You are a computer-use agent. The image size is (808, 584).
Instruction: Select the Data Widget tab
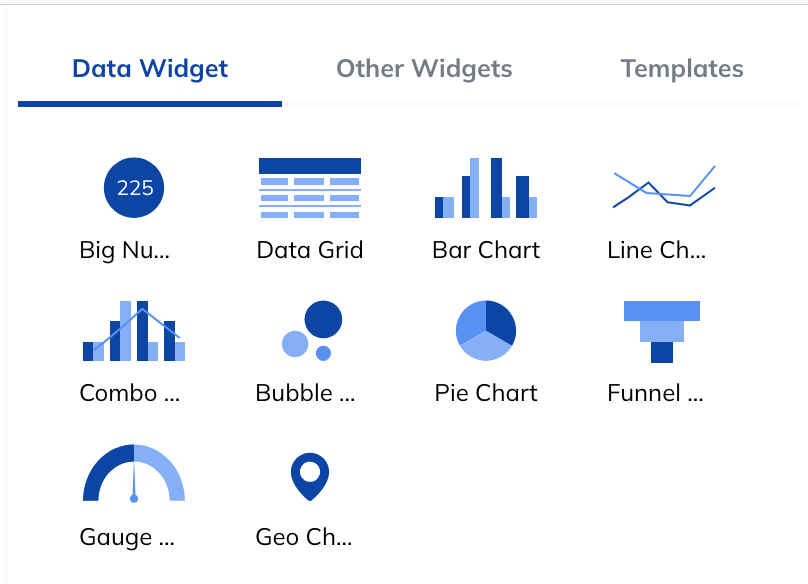[148, 69]
